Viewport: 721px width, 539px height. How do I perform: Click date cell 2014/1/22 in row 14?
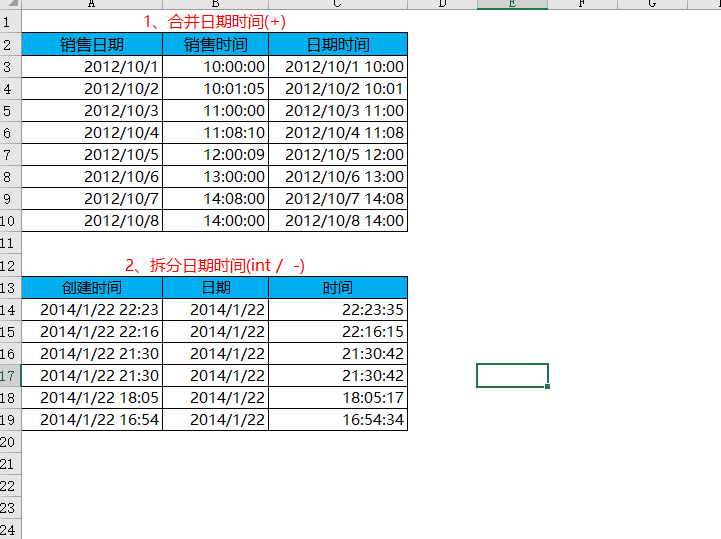click(x=215, y=310)
